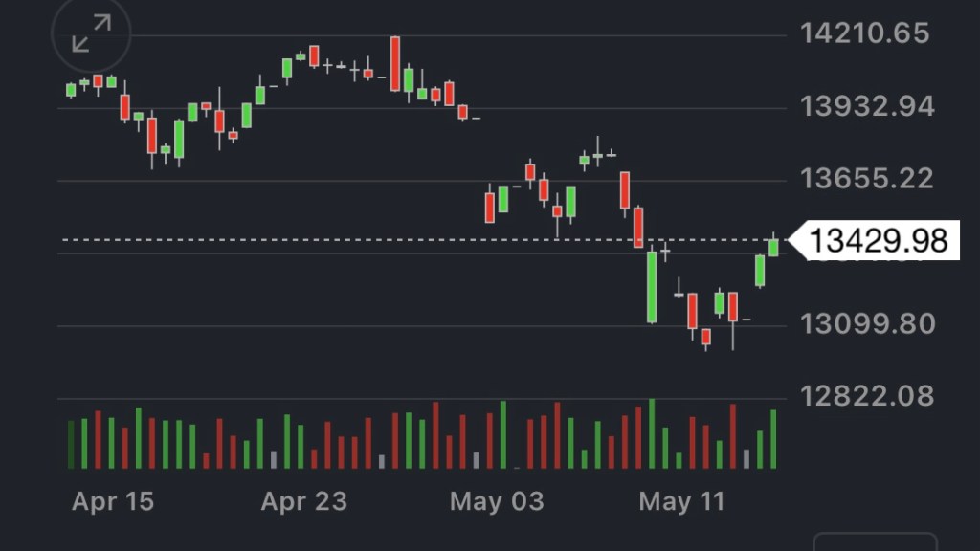
Task: Click the Apr 15 date label
Action: pos(113,501)
